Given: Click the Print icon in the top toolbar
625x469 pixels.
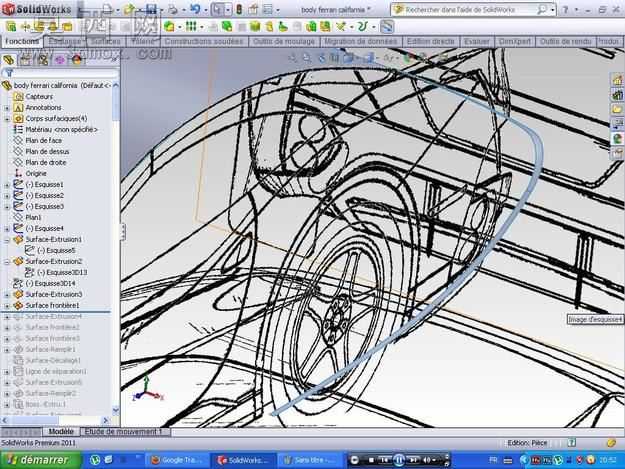Looking at the screenshot, I should (173, 9).
